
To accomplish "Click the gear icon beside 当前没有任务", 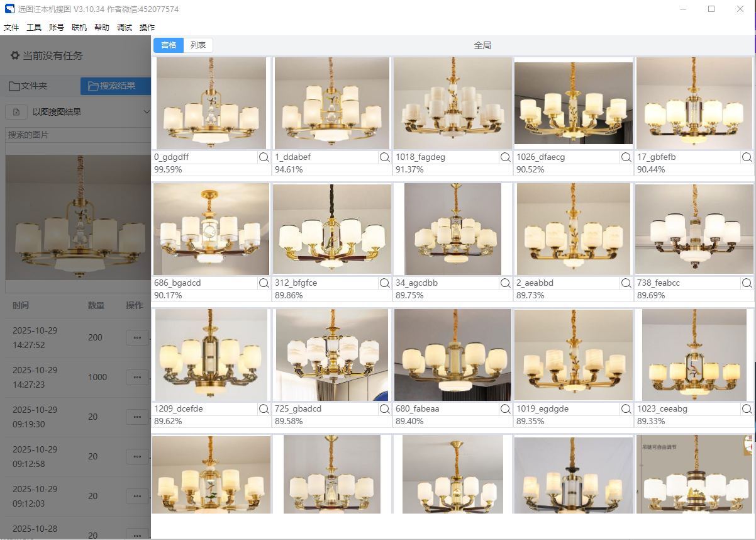I will [15, 55].
